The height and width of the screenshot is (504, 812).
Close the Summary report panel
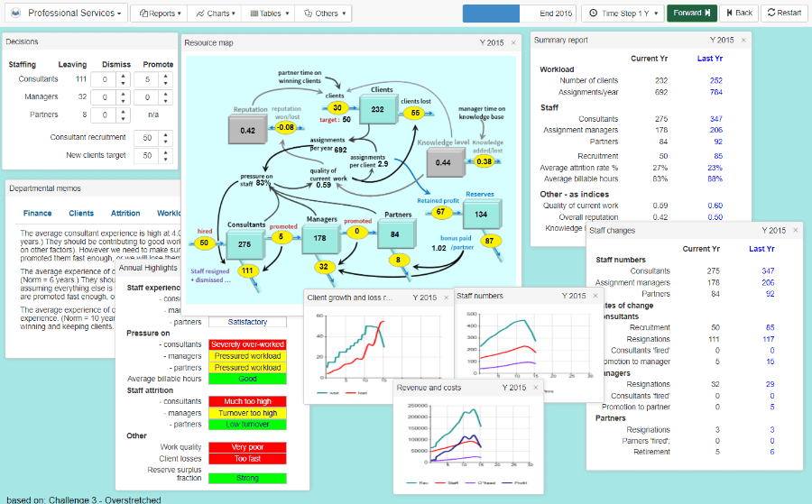744,40
